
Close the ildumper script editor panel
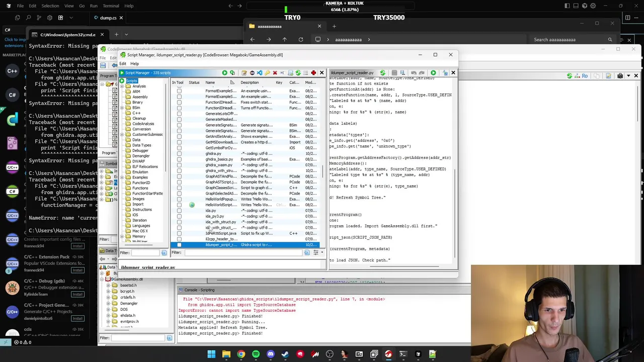(x=453, y=73)
